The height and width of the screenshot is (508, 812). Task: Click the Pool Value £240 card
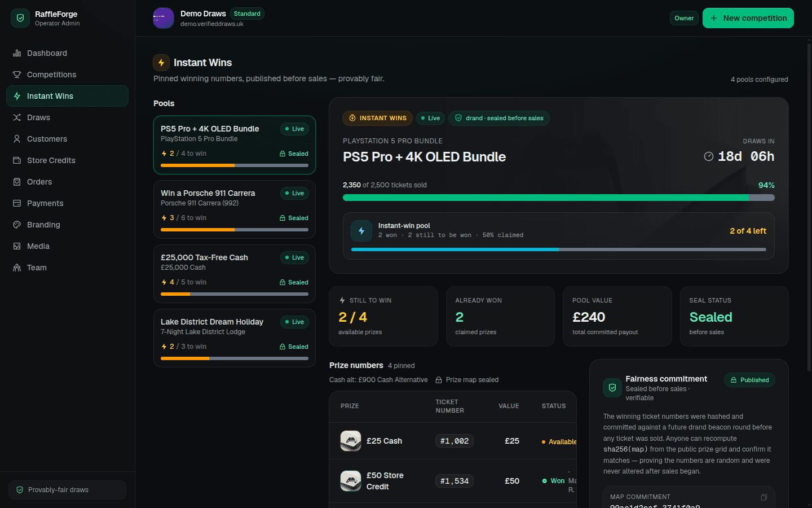point(617,316)
